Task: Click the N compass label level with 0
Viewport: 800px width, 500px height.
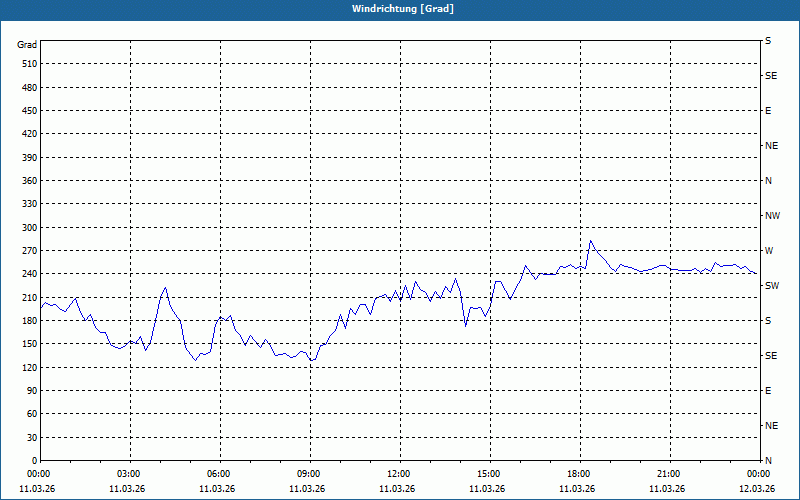Action: (x=768, y=461)
